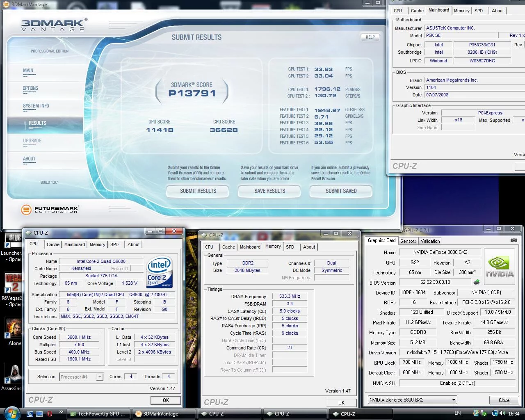Click the EN language indicator
The height and width of the screenshot is (420, 525).
click(457, 413)
